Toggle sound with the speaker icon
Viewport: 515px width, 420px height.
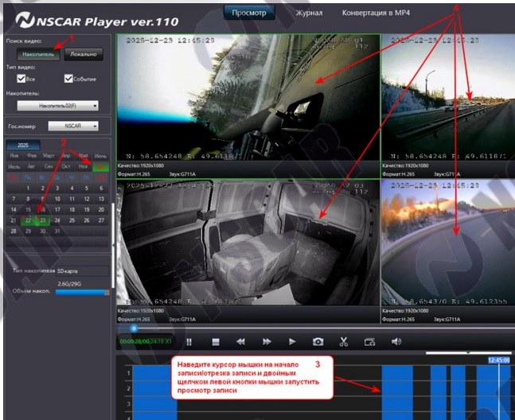(396, 341)
